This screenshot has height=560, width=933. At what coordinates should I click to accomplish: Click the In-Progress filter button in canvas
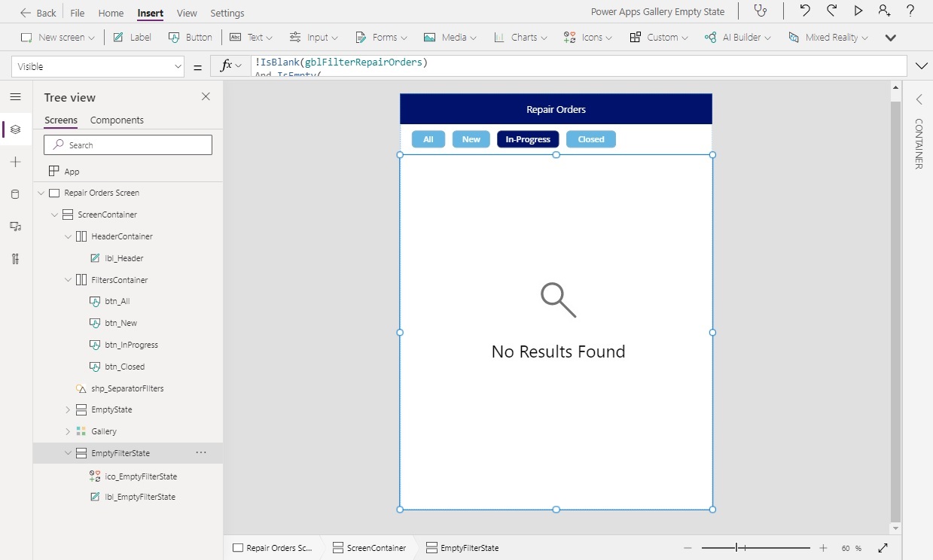(527, 138)
